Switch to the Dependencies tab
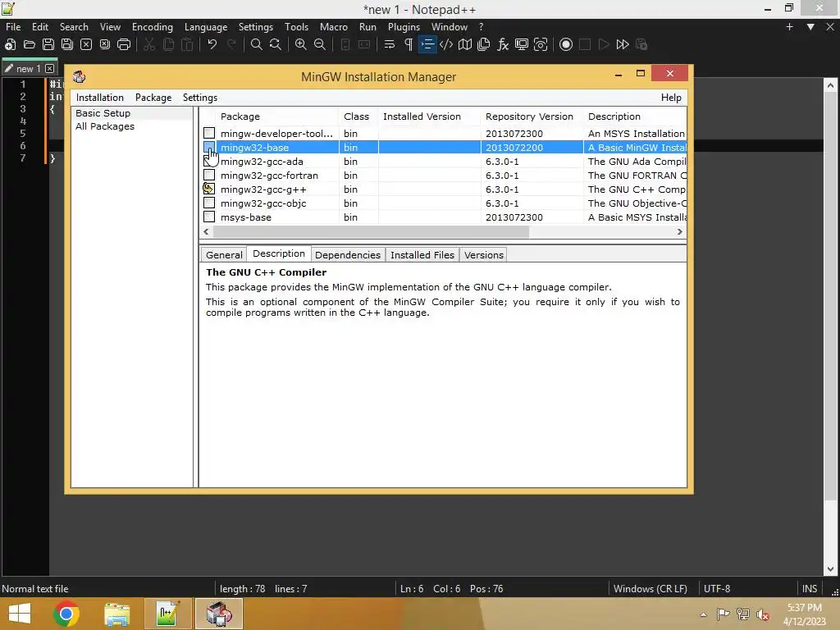Screen dimensions: 840x630 point(348,255)
